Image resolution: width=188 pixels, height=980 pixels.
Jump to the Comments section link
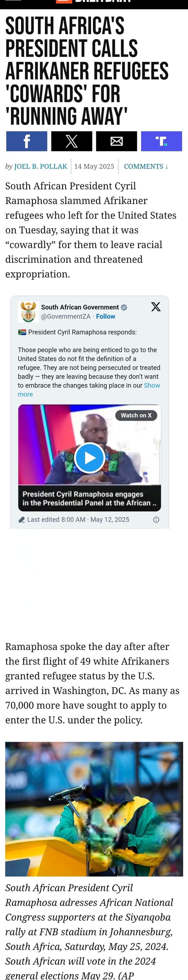[x=146, y=166]
